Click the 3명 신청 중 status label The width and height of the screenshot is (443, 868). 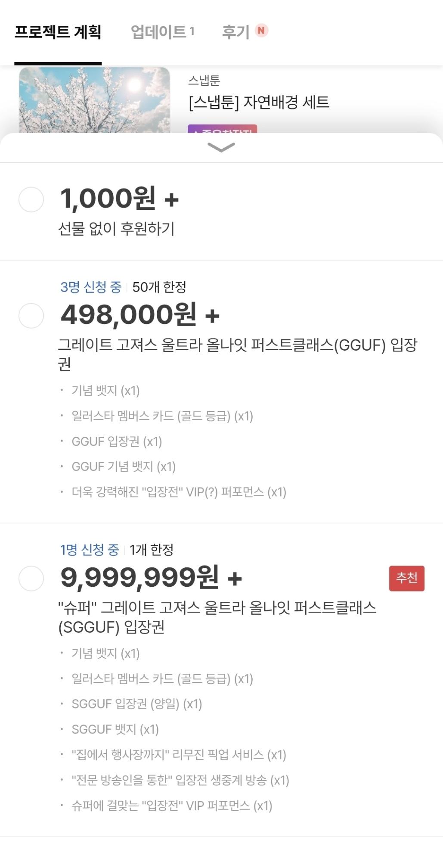click(x=91, y=287)
